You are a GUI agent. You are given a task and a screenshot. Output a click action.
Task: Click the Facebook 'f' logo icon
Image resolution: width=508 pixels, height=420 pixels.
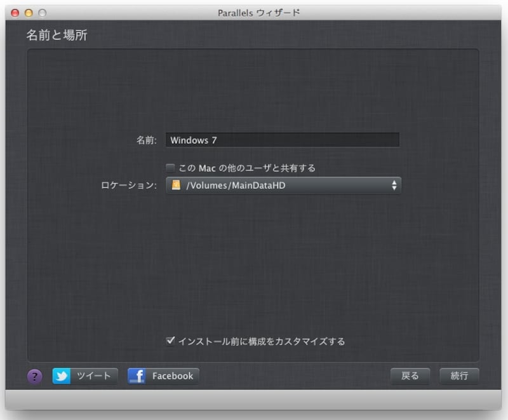pos(137,376)
